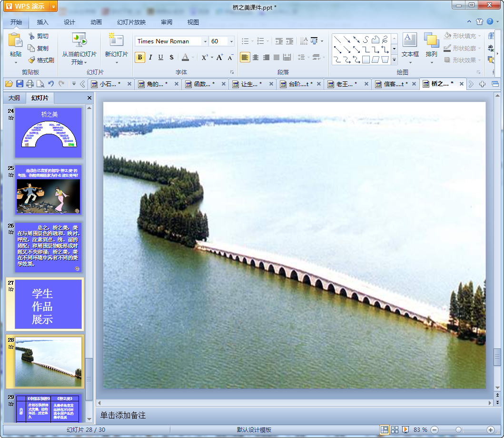The width and height of the screenshot is (504, 438).
Task: Adjust the zoom slider handle
Action: [459, 429]
